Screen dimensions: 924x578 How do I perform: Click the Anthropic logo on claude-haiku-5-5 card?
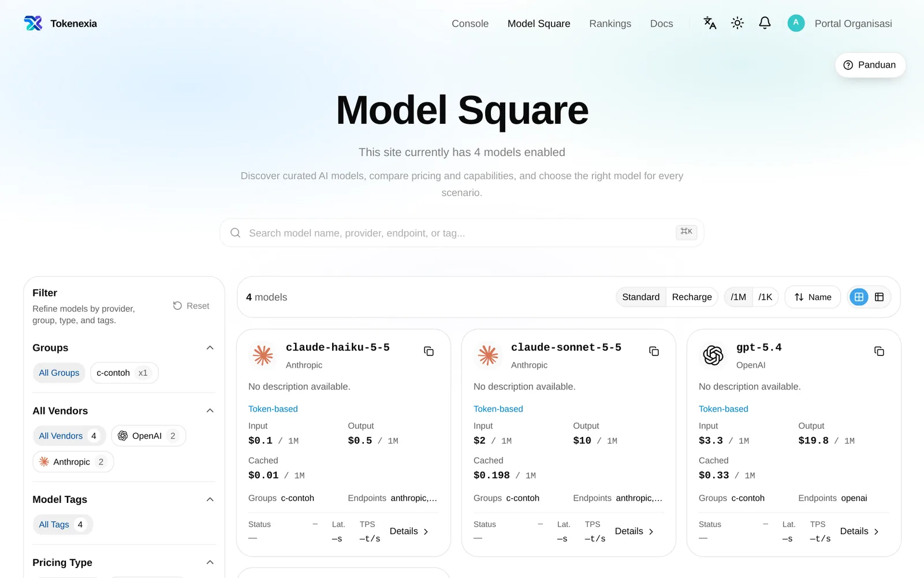pyautogui.click(x=263, y=355)
